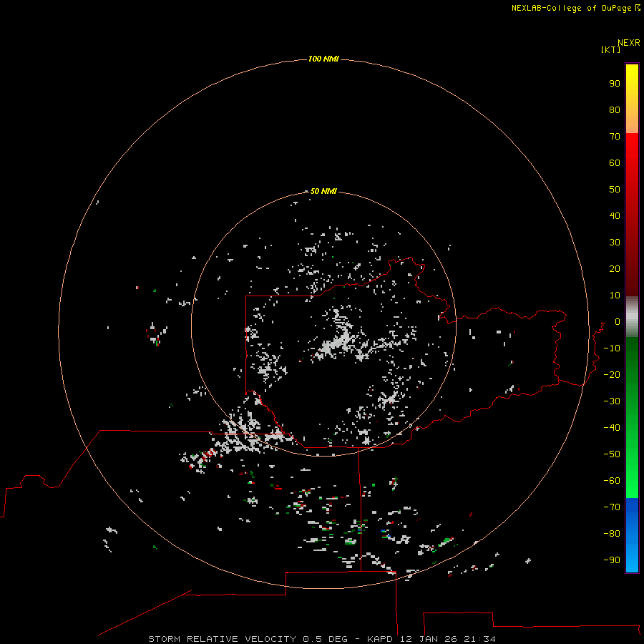Click the -70 value on the velocity scale
Viewport: 644px width, 644px height.
pos(612,507)
